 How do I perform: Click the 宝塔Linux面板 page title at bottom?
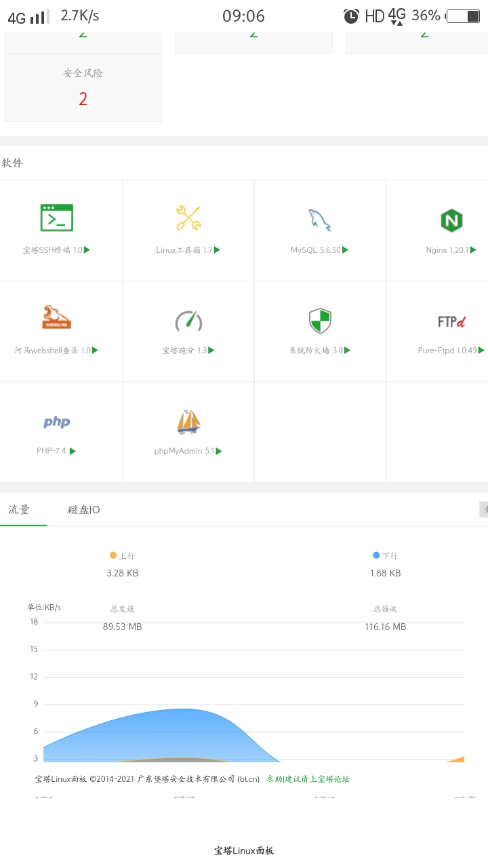(244, 850)
